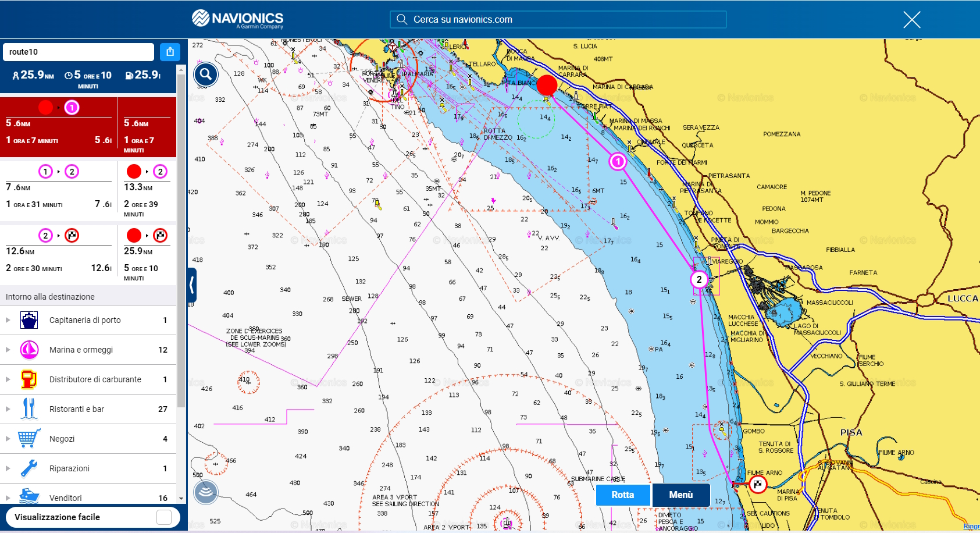Click the Capitaneria di porto icon
Screen dimensions: 980x533
[x=29, y=320]
